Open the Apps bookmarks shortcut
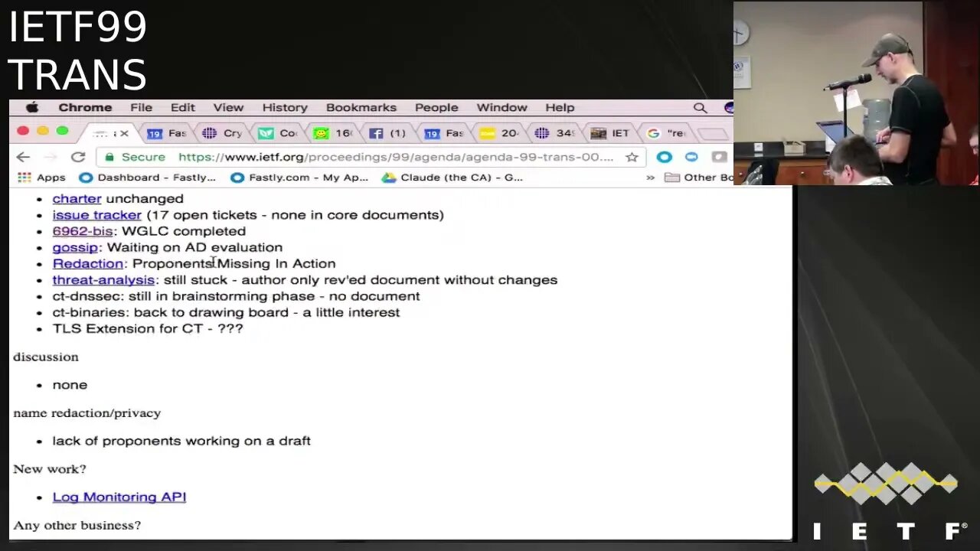 [41, 178]
